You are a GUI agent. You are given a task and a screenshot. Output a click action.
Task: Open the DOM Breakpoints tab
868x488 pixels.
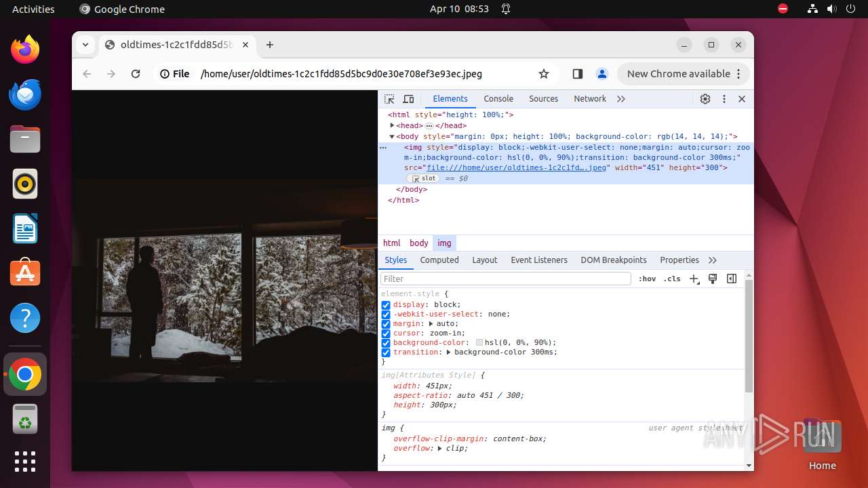click(614, 260)
